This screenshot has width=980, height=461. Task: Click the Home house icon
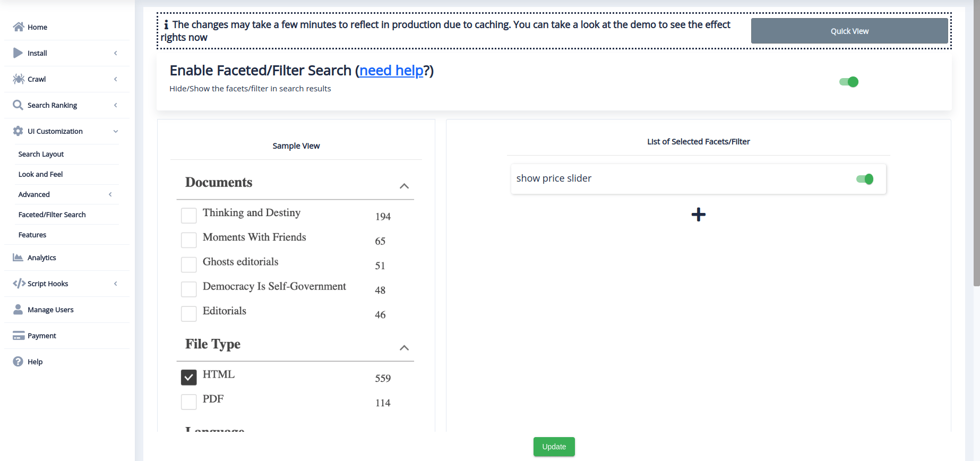click(19, 27)
